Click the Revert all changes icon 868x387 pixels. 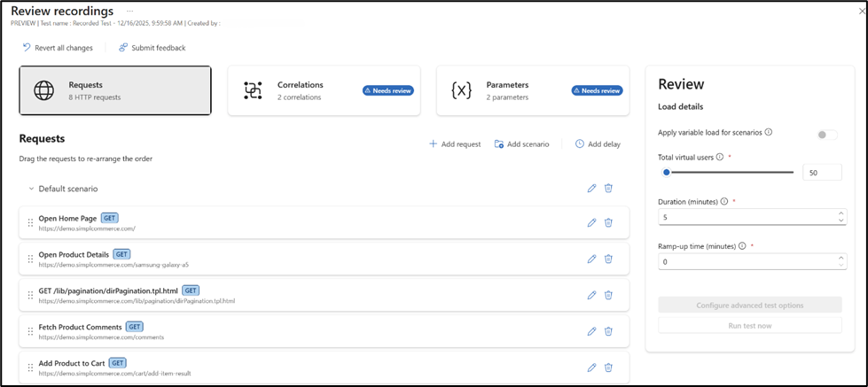[x=27, y=48]
